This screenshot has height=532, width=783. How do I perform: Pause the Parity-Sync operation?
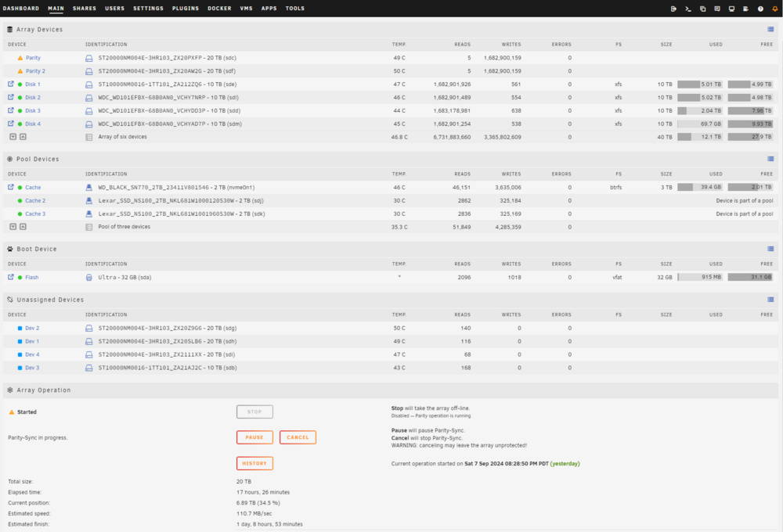click(254, 437)
